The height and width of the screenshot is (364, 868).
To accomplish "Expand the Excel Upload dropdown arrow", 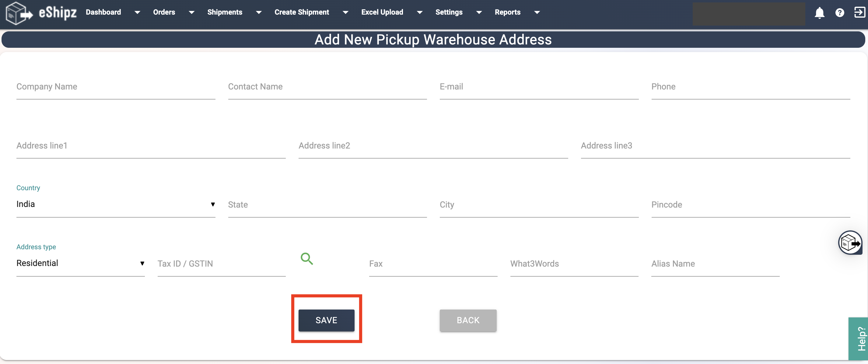I will point(419,12).
